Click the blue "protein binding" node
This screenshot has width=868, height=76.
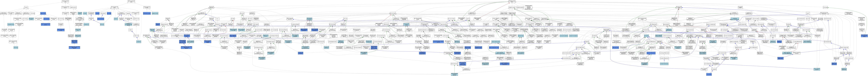[x=43, y=13]
